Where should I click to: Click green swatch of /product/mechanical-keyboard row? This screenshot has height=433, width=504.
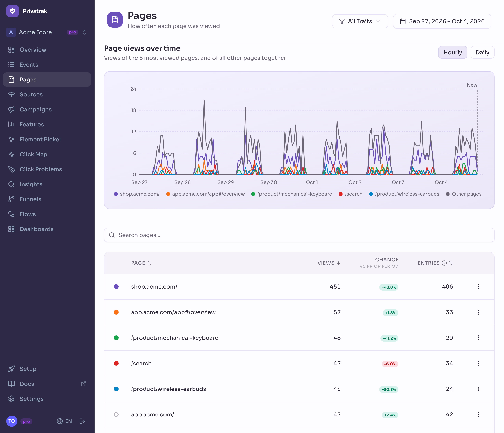[116, 338]
